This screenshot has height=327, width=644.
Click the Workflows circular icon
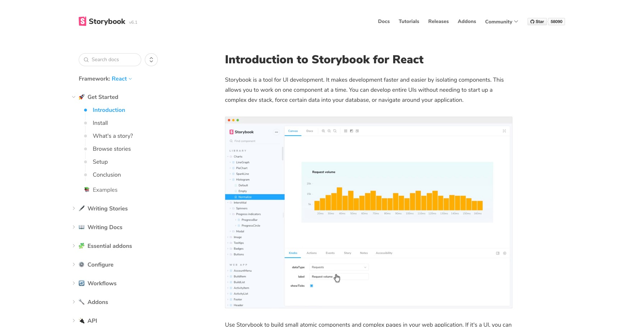coord(82,283)
